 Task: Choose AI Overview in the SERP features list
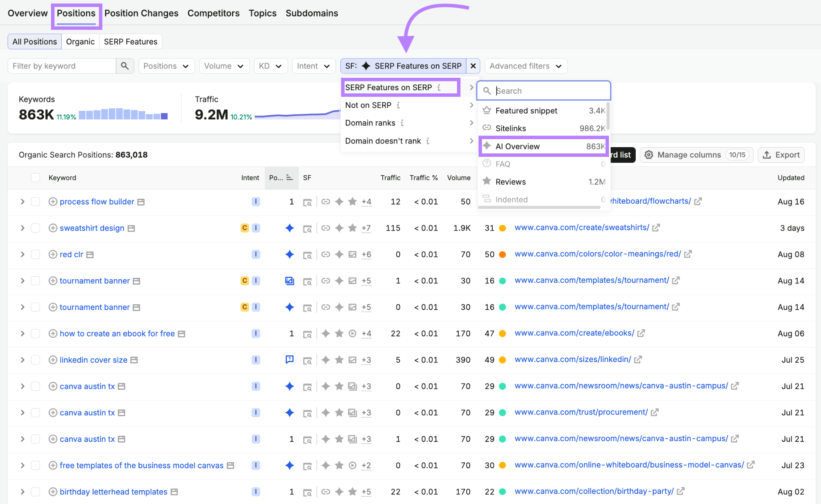point(544,146)
